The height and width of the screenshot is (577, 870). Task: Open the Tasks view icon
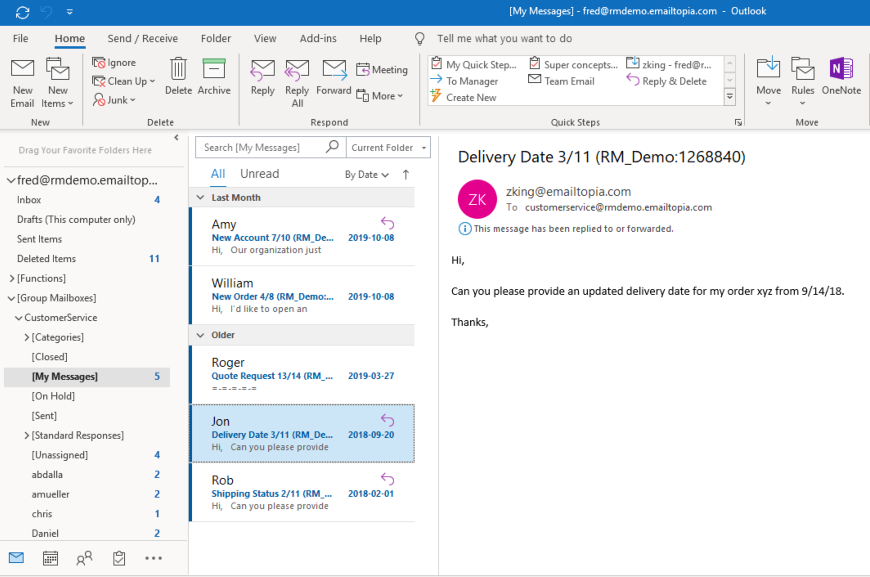(119, 558)
